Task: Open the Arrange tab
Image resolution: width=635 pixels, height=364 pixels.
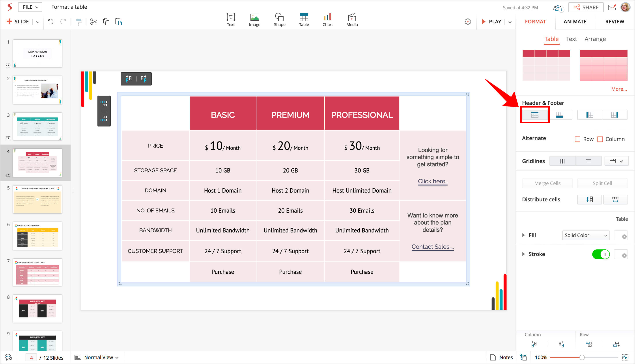Action: pos(595,39)
